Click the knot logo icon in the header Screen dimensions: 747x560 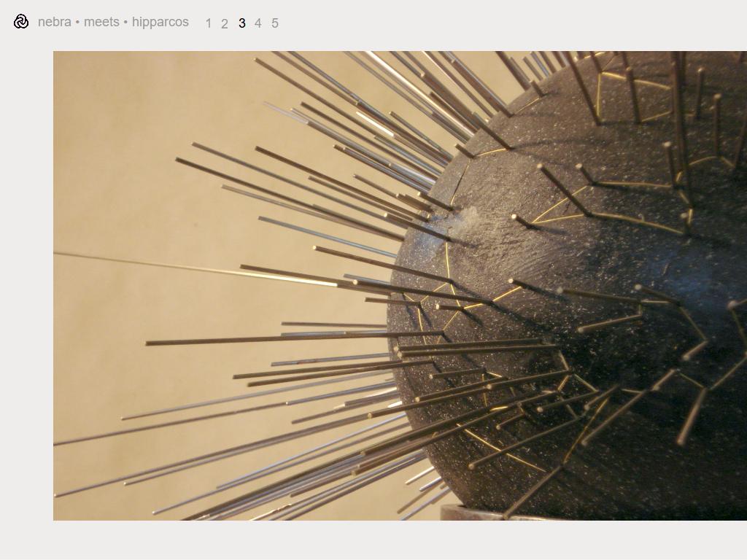(21, 22)
